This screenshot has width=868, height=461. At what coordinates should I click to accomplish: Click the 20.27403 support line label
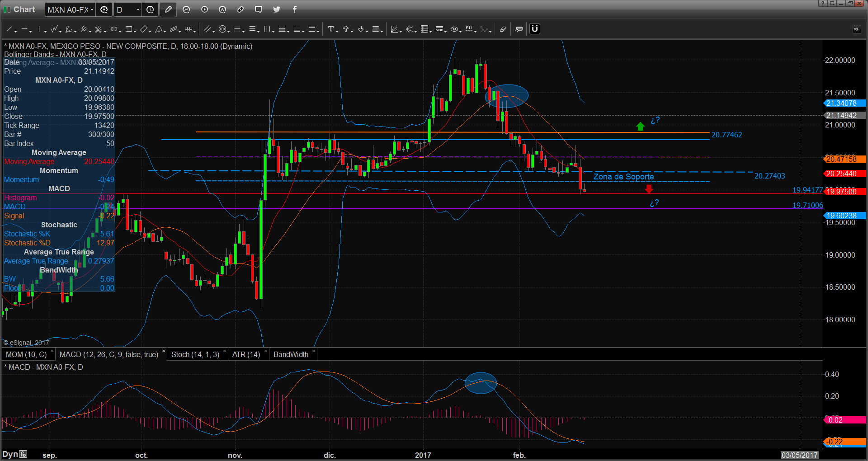click(x=769, y=176)
